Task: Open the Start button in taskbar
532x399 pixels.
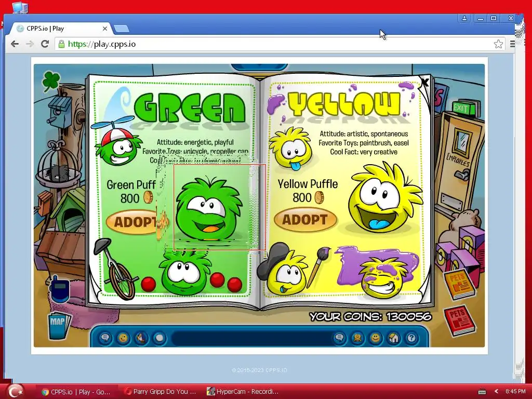Action: 15,392
